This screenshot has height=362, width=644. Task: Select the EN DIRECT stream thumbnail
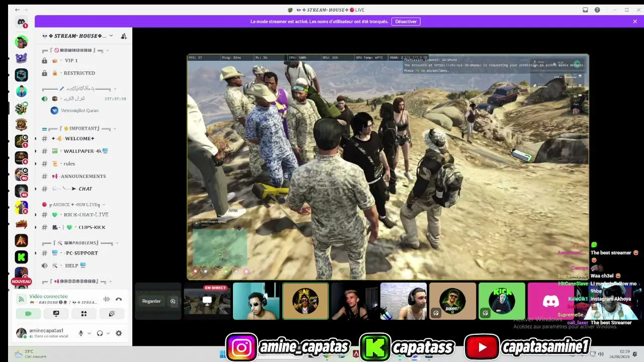[x=207, y=301]
